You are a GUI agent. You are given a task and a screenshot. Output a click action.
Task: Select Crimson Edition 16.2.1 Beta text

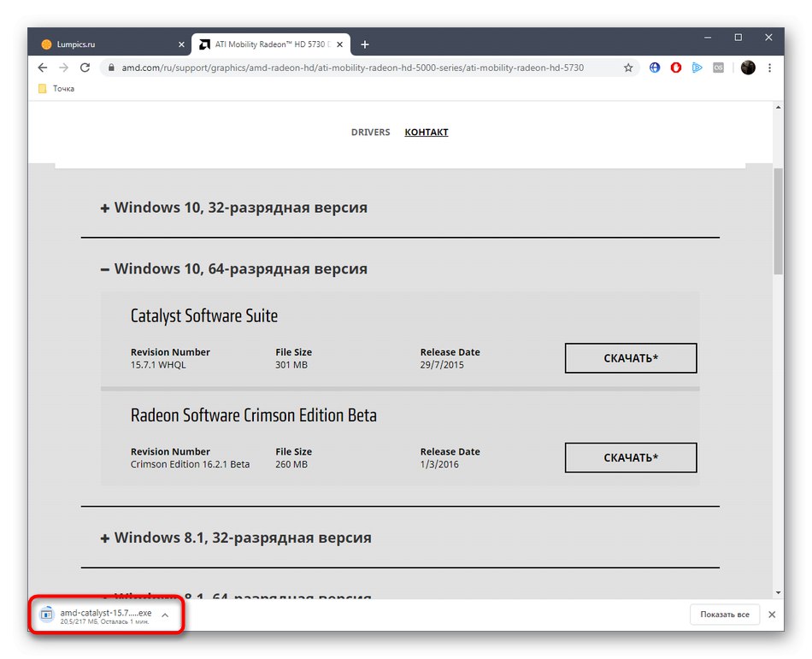(x=190, y=464)
